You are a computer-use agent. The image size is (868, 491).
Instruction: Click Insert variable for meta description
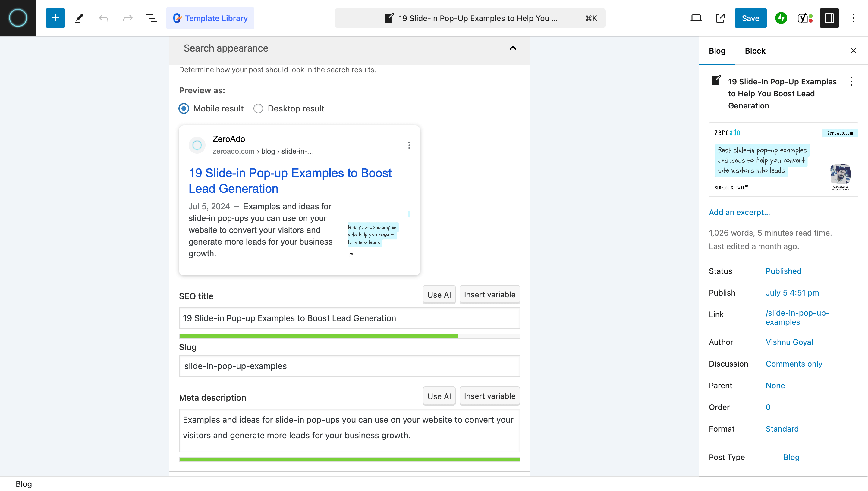click(x=489, y=396)
